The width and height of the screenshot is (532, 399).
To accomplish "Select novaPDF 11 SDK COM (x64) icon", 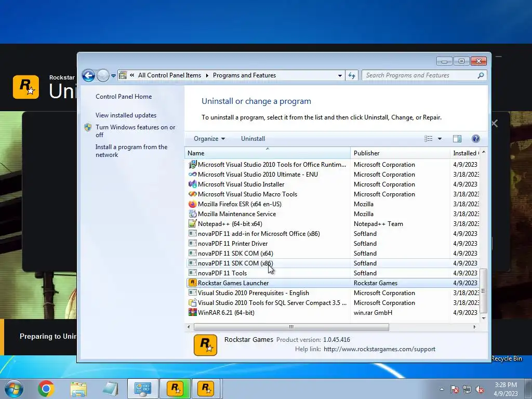I will [x=192, y=253].
